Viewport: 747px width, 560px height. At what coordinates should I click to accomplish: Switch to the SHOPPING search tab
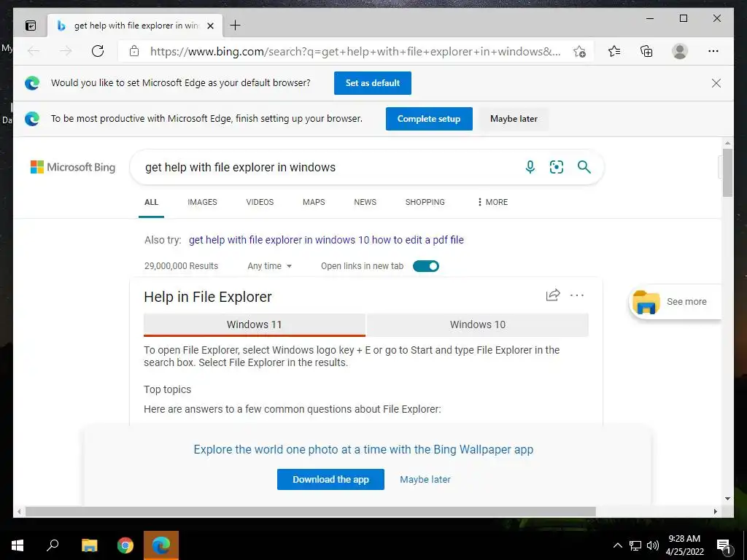[425, 202]
